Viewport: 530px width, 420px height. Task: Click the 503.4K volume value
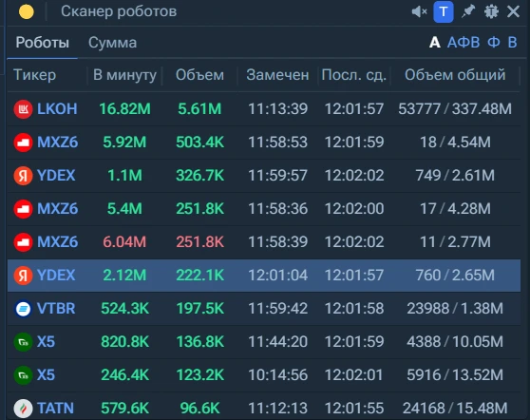[x=199, y=142]
